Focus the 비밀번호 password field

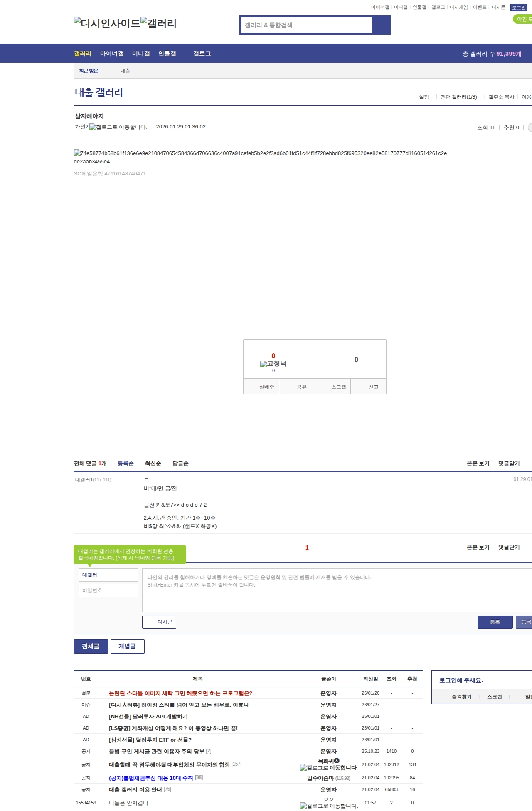click(108, 590)
